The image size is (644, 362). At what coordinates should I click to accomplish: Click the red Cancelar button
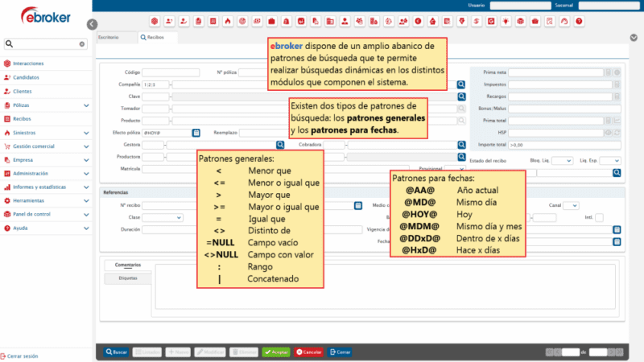308,352
